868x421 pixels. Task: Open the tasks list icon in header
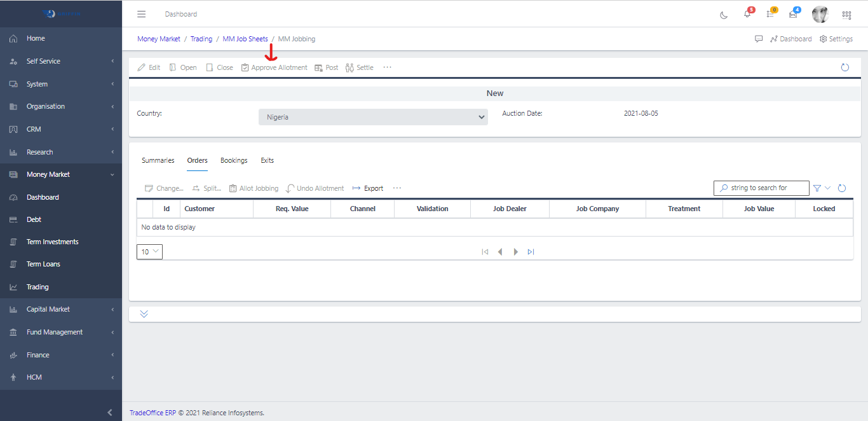(770, 15)
